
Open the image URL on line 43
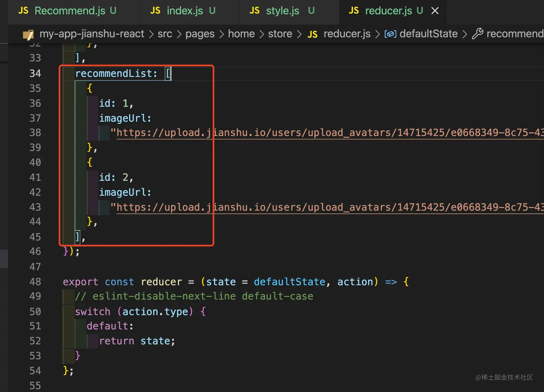pos(330,207)
